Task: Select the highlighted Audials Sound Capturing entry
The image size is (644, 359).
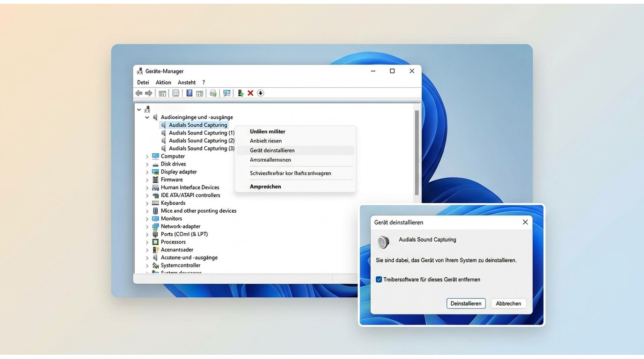Action: 198,125
